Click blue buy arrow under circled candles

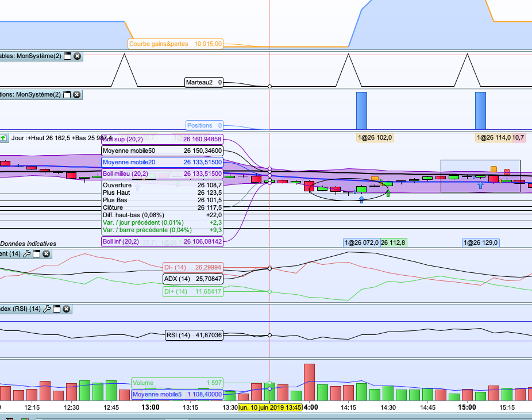[x=362, y=200]
